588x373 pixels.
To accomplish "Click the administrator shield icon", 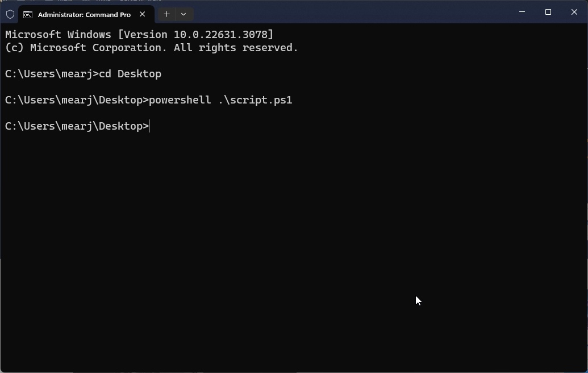I will pyautogui.click(x=10, y=14).
